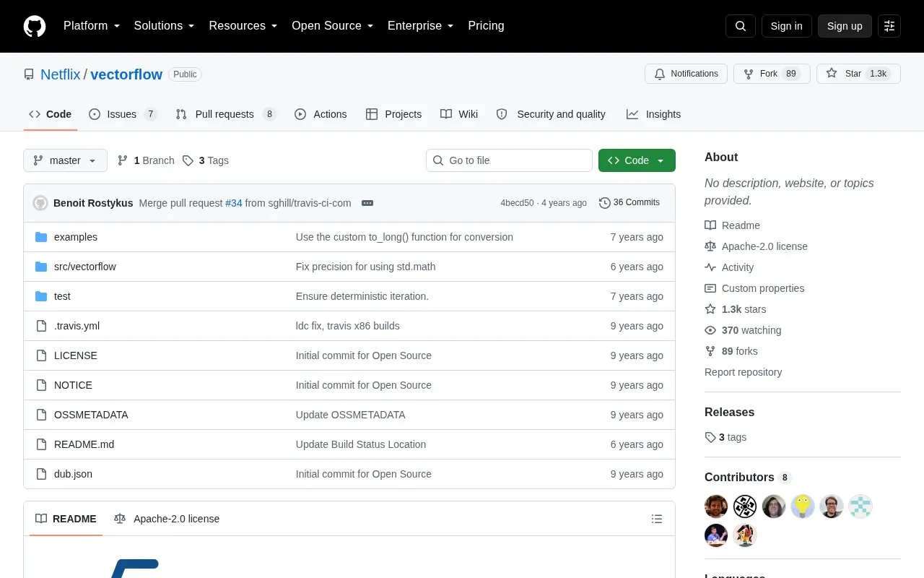This screenshot has width=924, height=578.
Task: Open the Netflix organization link
Action: (61, 74)
